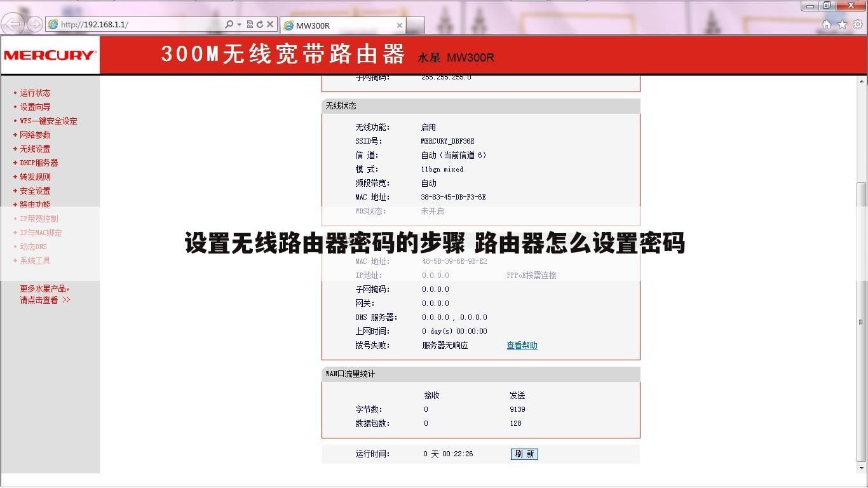Click the 0 day(s) 00:00:00 online time
Image resolution: width=868 pixels, height=488 pixels.
pos(454,332)
